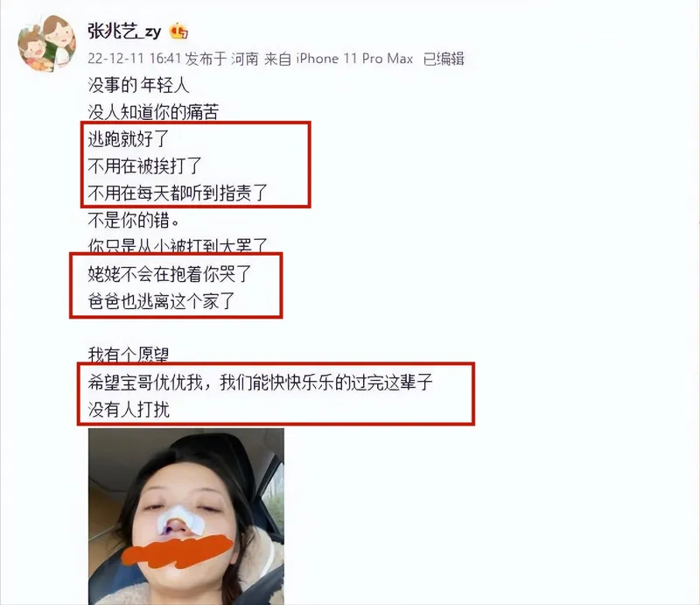The height and width of the screenshot is (605, 700).
Task: Click the line 我有个愿望
Action: click(x=129, y=355)
